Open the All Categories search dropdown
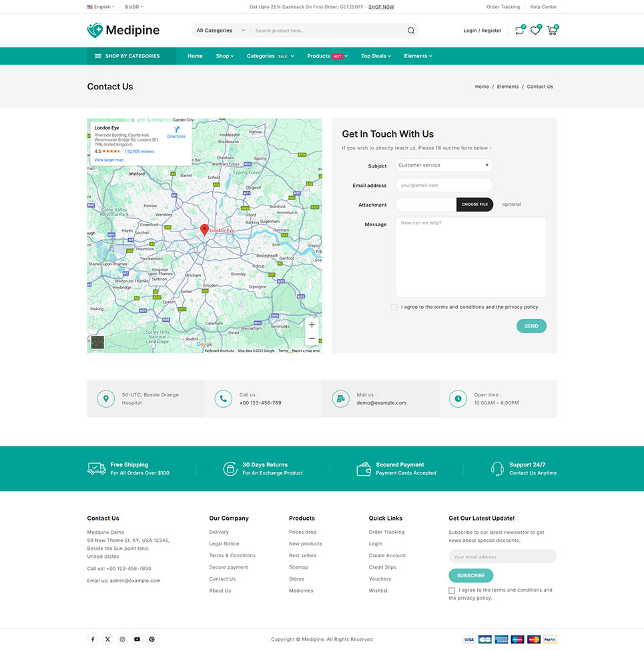Viewport: 644px width, 650px height. point(221,31)
